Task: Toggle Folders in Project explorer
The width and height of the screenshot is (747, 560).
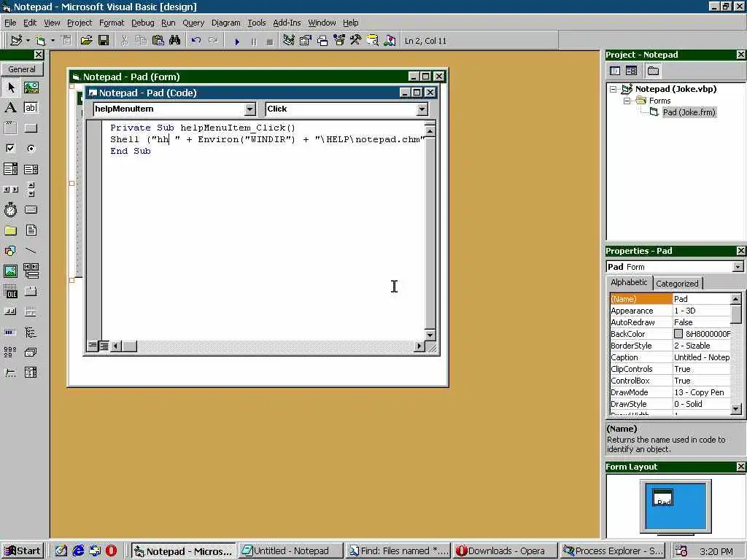Action: tap(653, 71)
